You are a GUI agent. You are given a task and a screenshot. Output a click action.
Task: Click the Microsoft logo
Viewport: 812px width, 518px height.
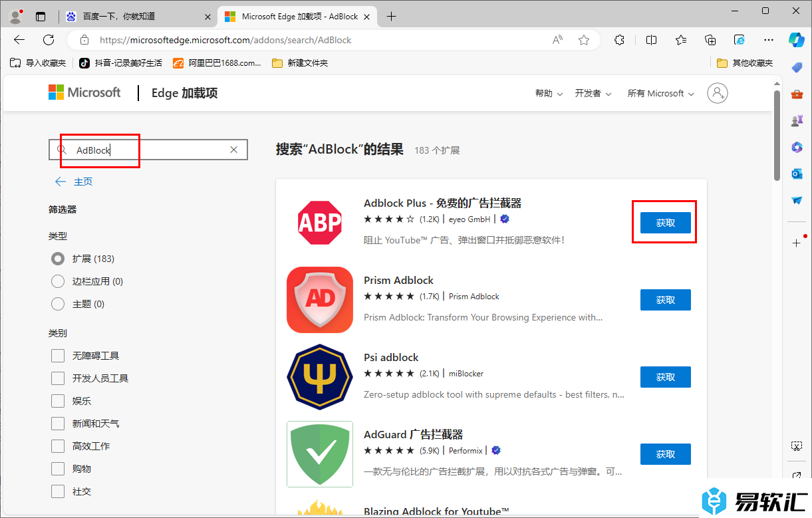pyautogui.click(x=84, y=92)
